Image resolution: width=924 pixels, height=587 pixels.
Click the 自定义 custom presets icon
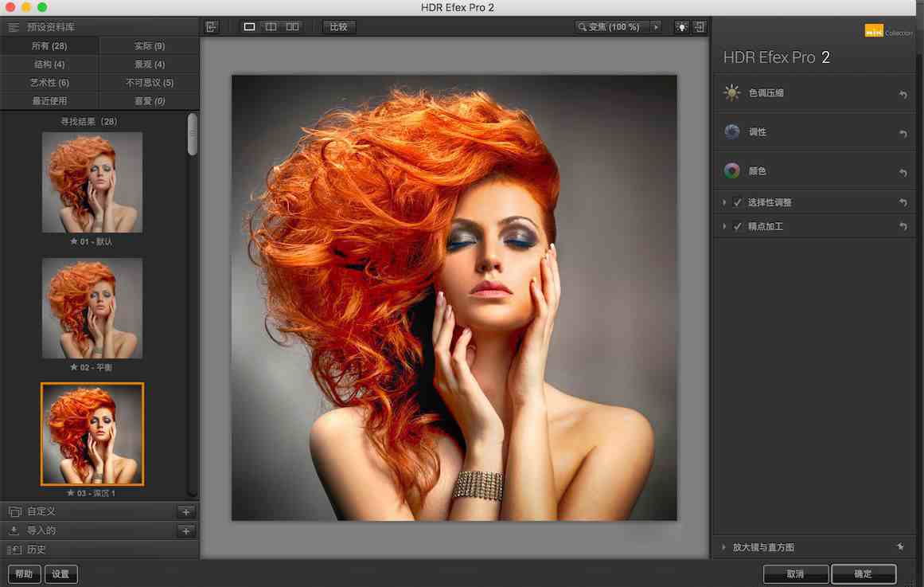click(15, 511)
